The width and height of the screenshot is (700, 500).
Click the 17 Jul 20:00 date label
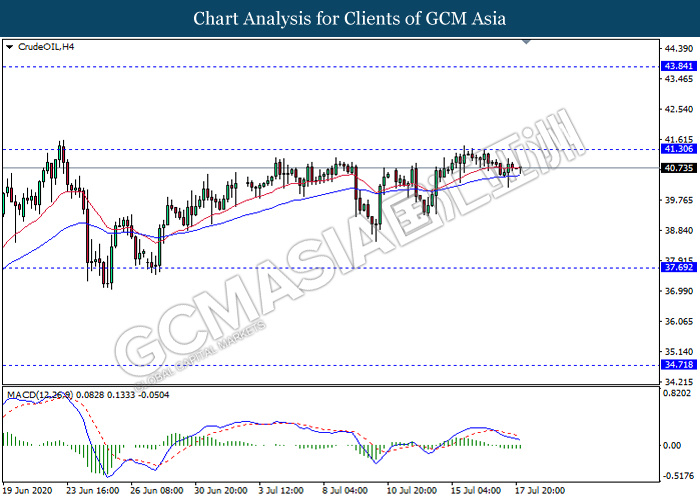click(x=540, y=491)
